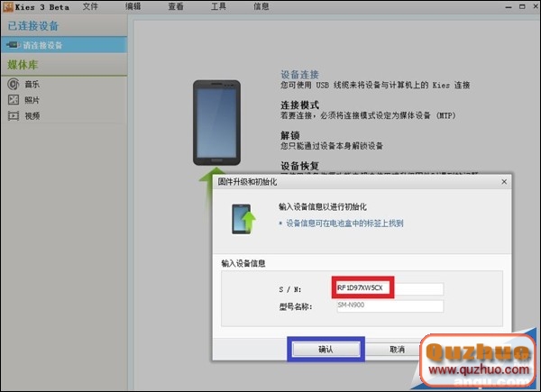This screenshot has height=392, width=541.
Task: Open the 查看 menu
Action: coord(176,6)
